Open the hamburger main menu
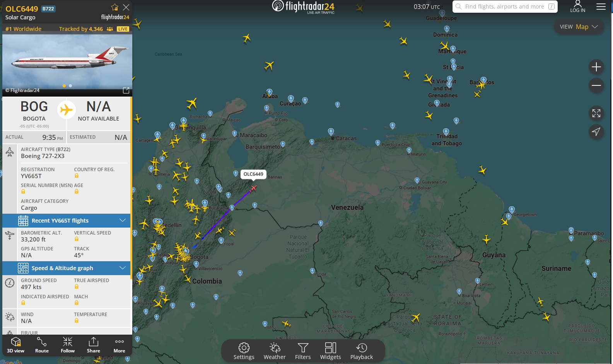613x364 pixels. (x=601, y=7)
